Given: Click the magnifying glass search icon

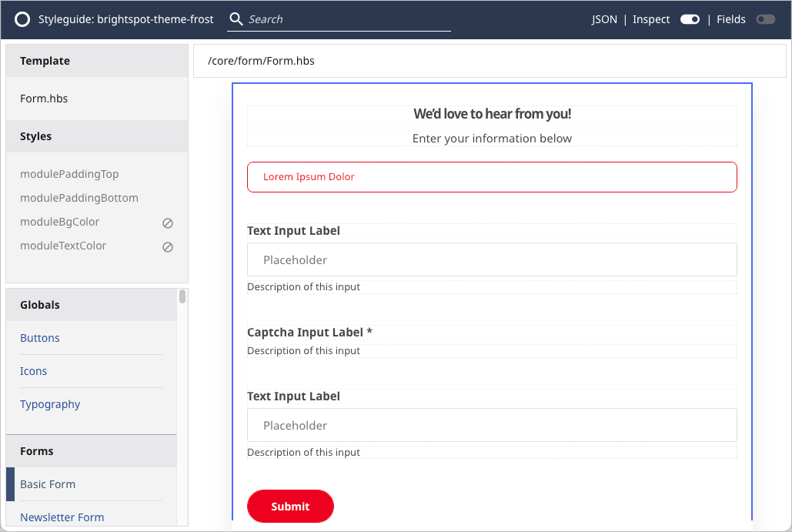Looking at the screenshot, I should coord(236,18).
